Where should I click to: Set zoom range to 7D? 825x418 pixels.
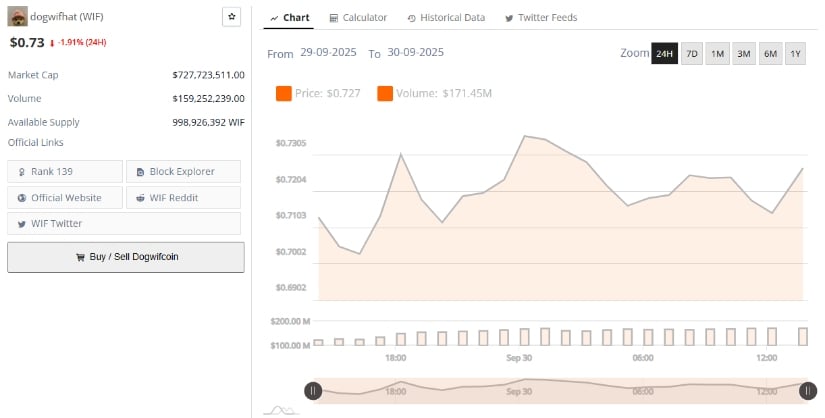691,54
